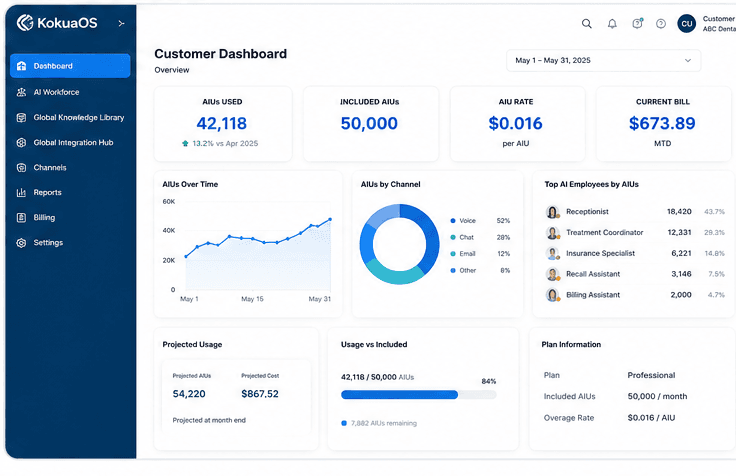The height and width of the screenshot is (476, 736).
Task: Open the Recall Assistant employee row
Action: pos(635,274)
